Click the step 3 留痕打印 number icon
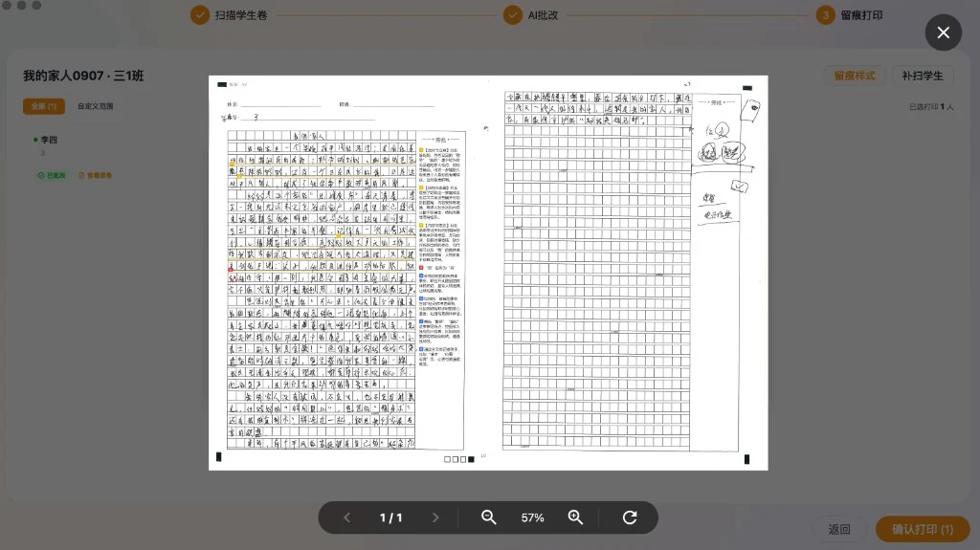 pos(825,15)
